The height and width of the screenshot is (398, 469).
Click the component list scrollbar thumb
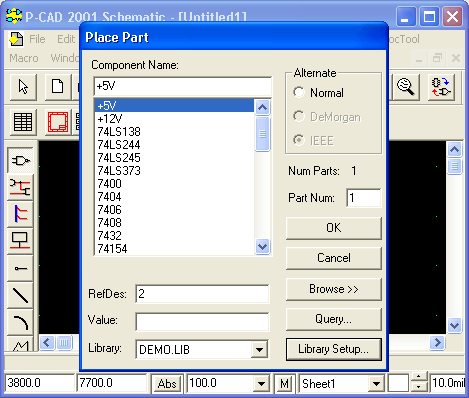click(262, 134)
